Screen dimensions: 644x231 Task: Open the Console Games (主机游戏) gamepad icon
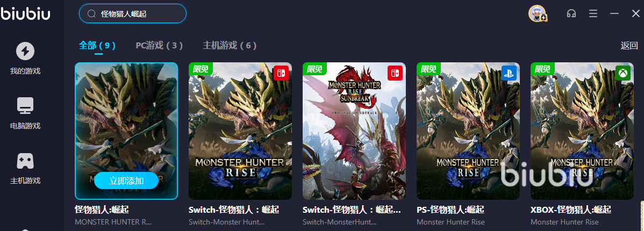[x=25, y=161]
